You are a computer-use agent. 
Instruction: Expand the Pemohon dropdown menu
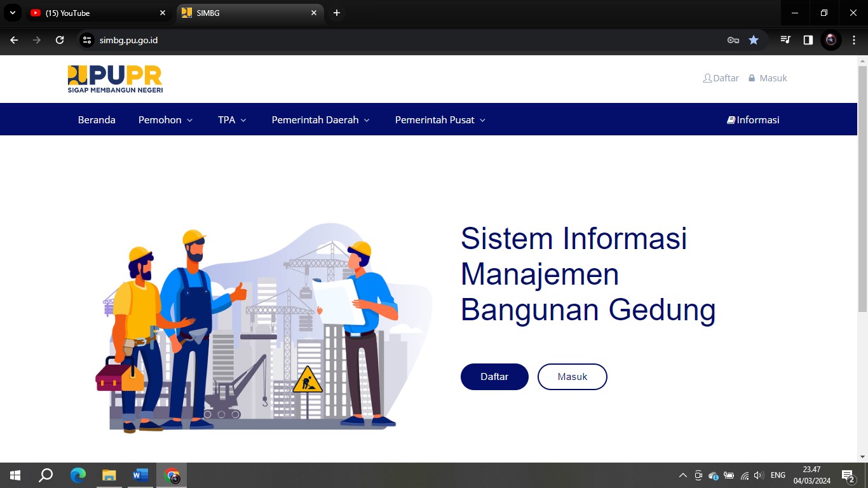[165, 119]
